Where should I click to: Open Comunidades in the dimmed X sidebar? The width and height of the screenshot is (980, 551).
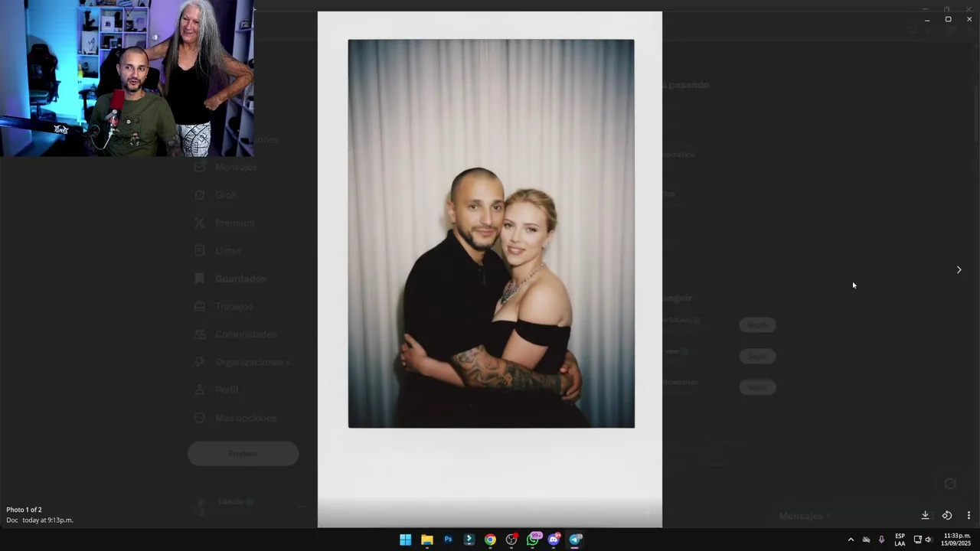[246, 334]
